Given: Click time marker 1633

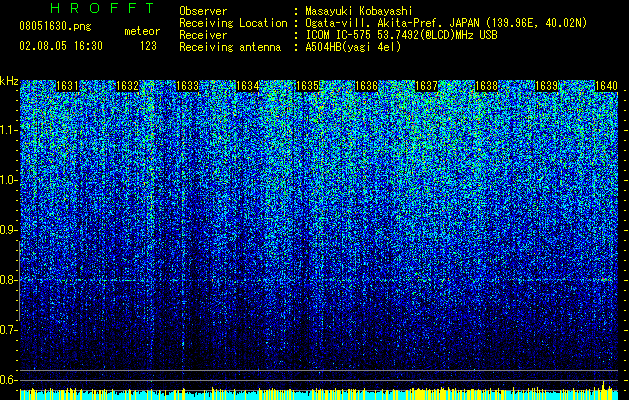Looking at the screenshot, I should [187, 86].
